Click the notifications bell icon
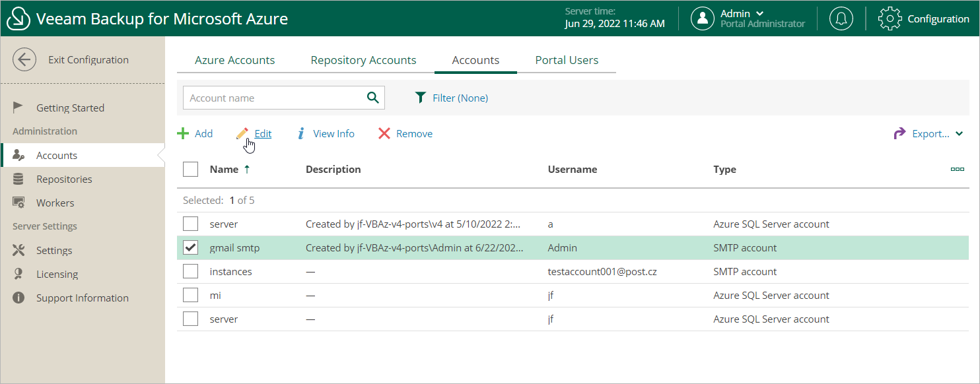980x384 pixels. pos(841,18)
